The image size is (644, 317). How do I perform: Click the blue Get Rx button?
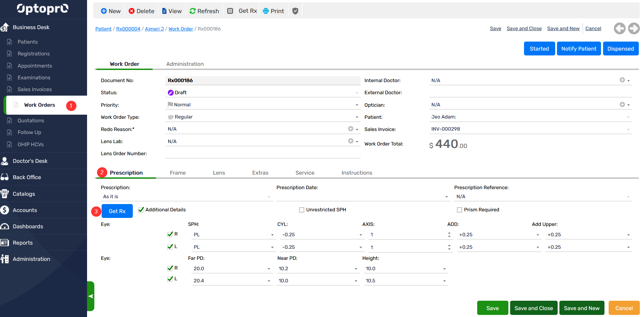click(x=117, y=211)
